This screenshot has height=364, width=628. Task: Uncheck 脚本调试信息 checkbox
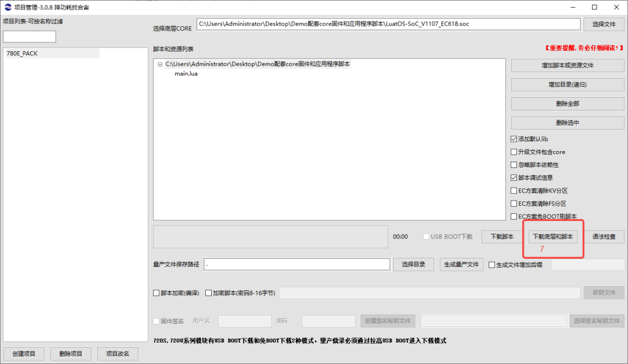pyautogui.click(x=514, y=177)
